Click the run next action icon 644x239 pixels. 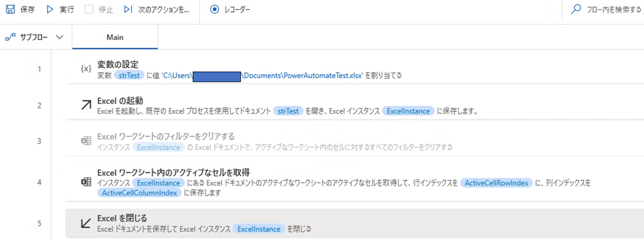pos(128,9)
